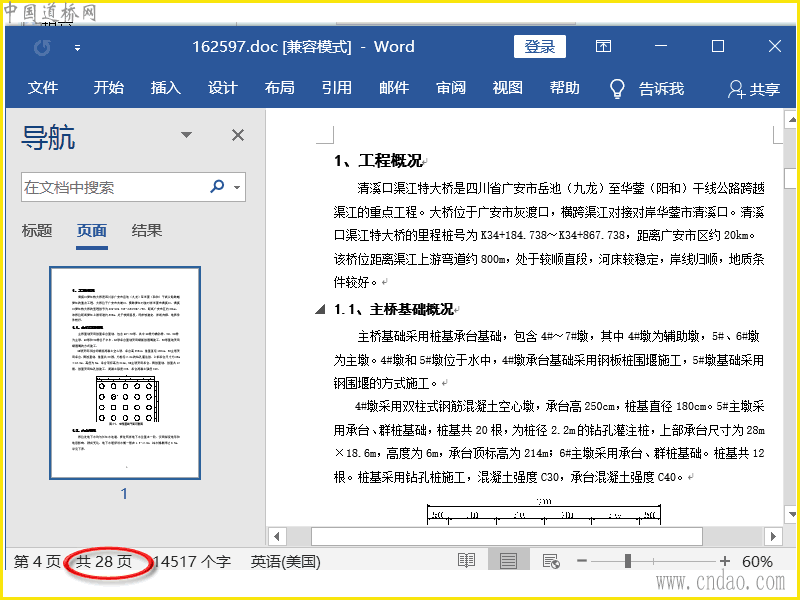Click the heading 1、工程概况
The height and width of the screenshot is (600, 800).
click(x=378, y=161)
